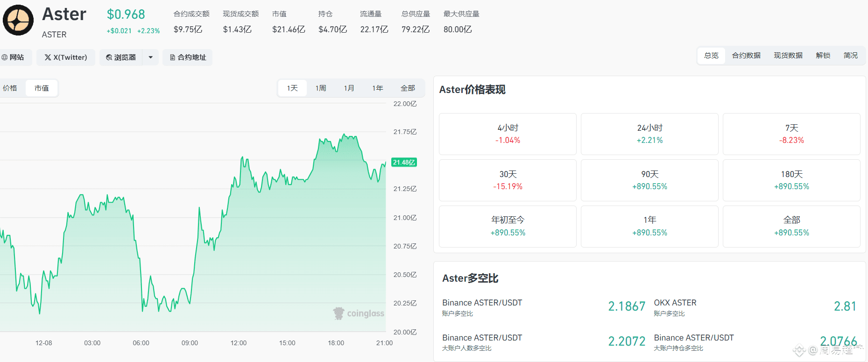Click the 年初至今 +890.55% performance card
Image resolution: width=868 pixels, height=362 pixels.
tap(508, 227)
